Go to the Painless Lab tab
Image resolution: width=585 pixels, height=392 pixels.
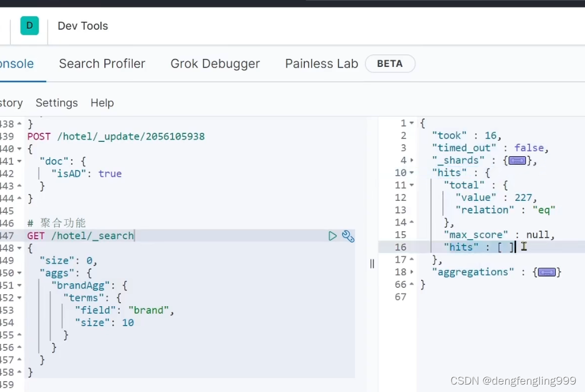(x=321, y=64)
